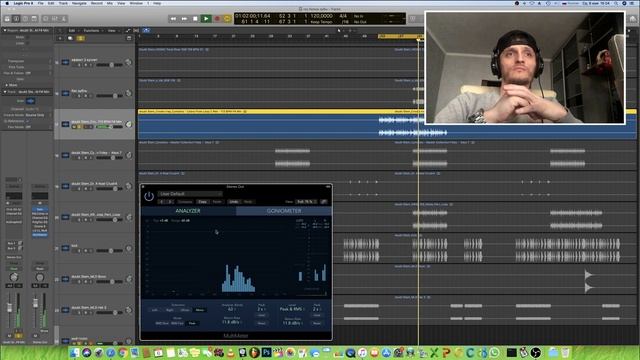Viewport: 640px width, 360px height.
Task: Click the red Record button
Action: (x=217, y=19)
